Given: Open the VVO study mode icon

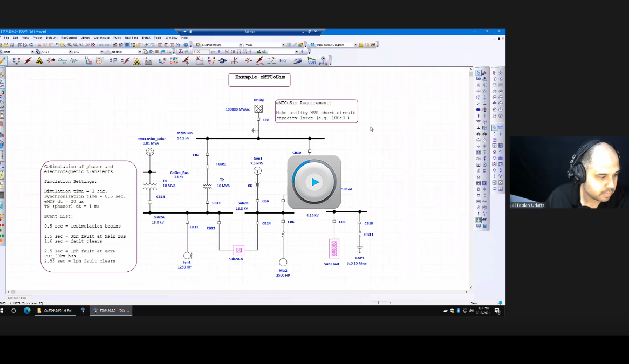Looking at the screenshot, I should coord(312,61).
